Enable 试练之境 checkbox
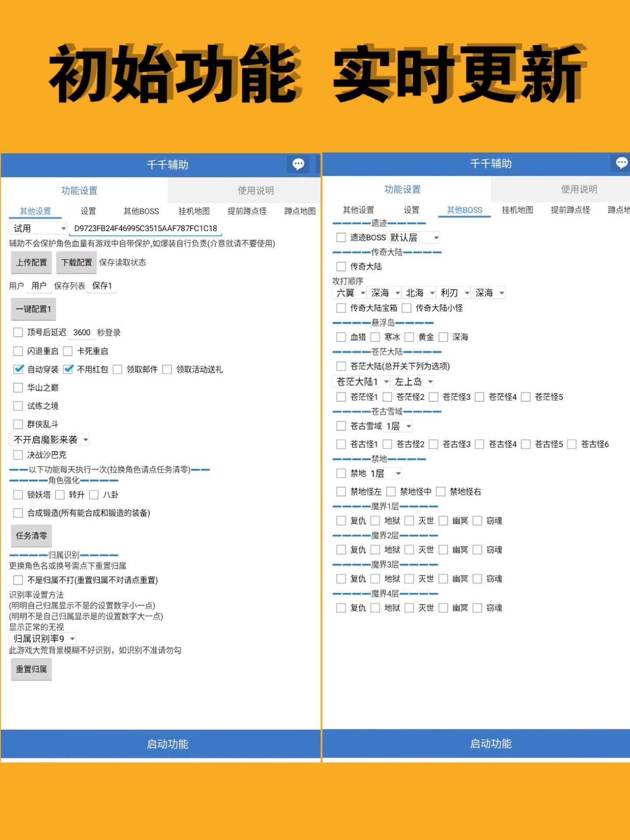Screen dimensions: 630x840 (x=18, y=406)
